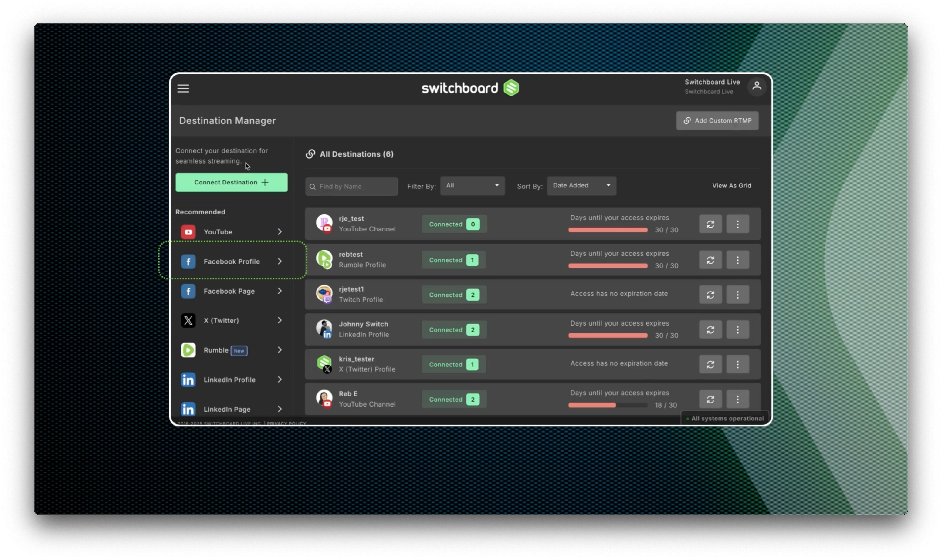Viewport: 942px width, 560px height.
Task: Open more options for rebtest
Action: [x=737, y=260]
